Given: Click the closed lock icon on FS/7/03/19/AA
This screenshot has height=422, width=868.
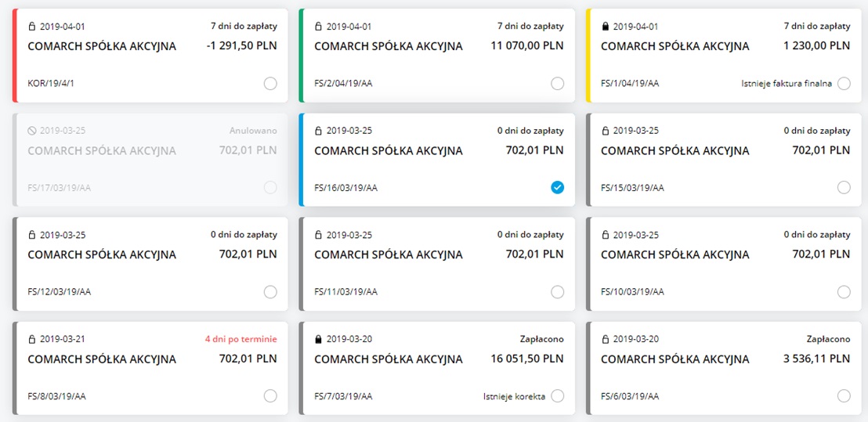Looking at the screenshot, I should (x=318, y=340).
